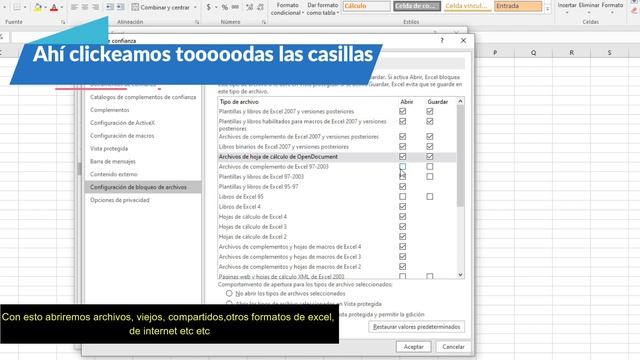Apply the yellow fill color bucket
The width and height of the screenshot is (640, 360).
pyautogui.click(x=38, y=7)
